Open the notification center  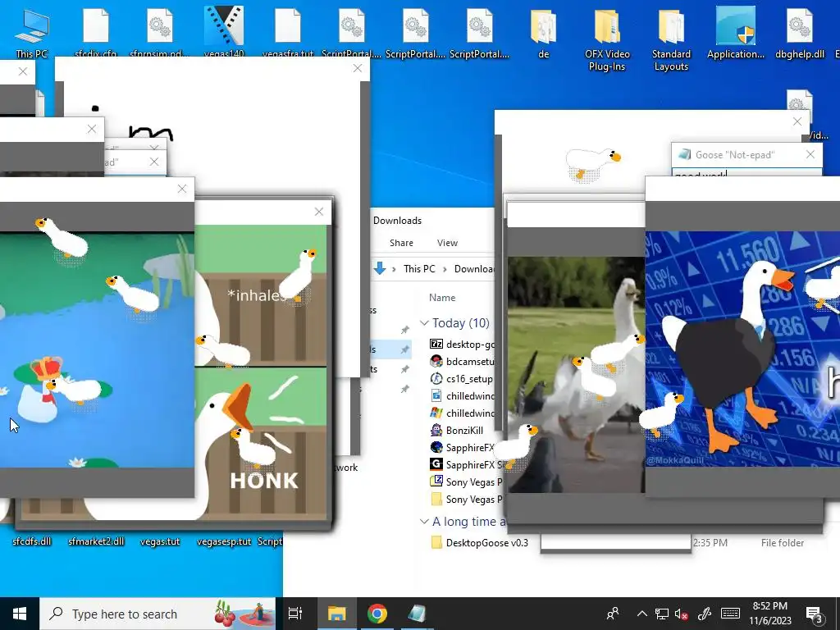(x=814, y=614)
